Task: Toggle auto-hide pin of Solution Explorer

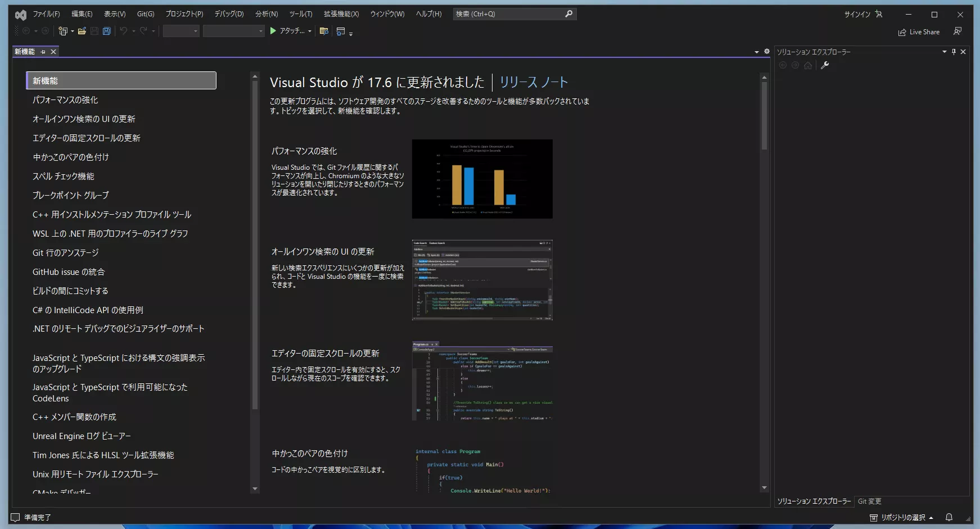Action: pyautogui.click(x=954, y=52)
